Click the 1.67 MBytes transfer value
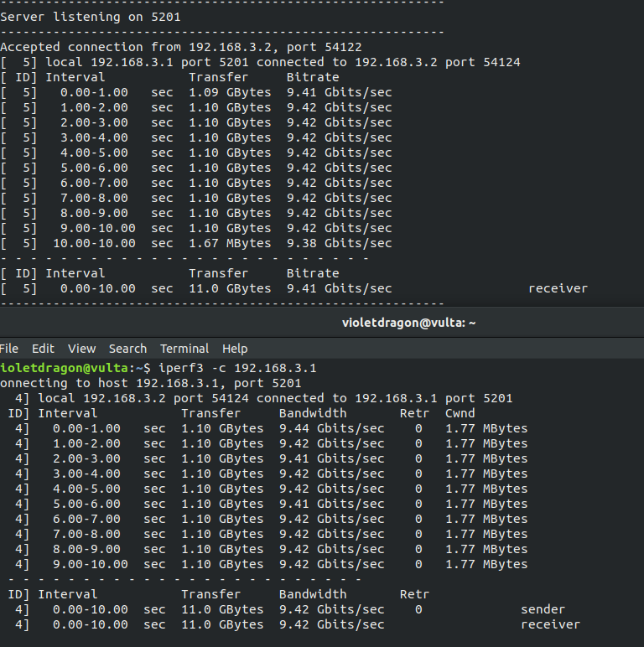This screenshot has width=644, height=647. (230, 243)
